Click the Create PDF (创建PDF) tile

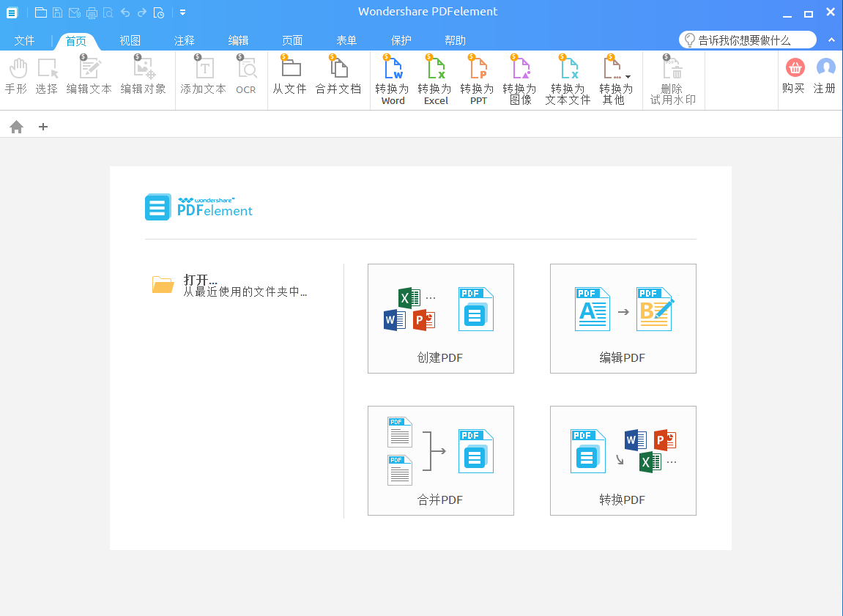tap(440, 319)
